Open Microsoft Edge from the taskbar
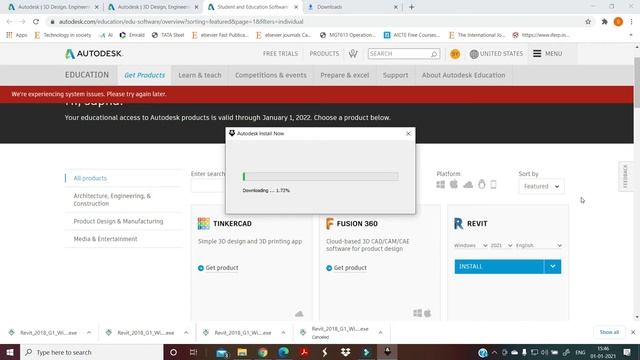Viewport: 640px width, 360px height. [283, 352]
